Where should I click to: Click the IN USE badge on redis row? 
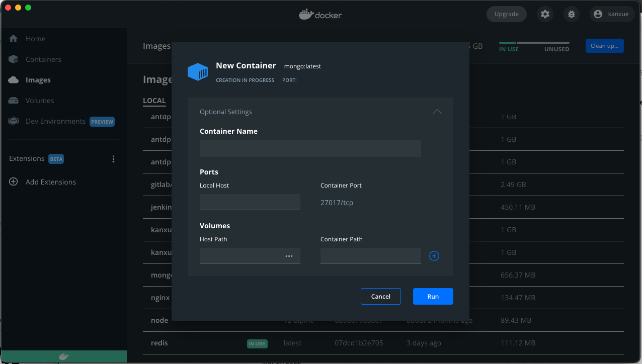[x=257, y=344]
